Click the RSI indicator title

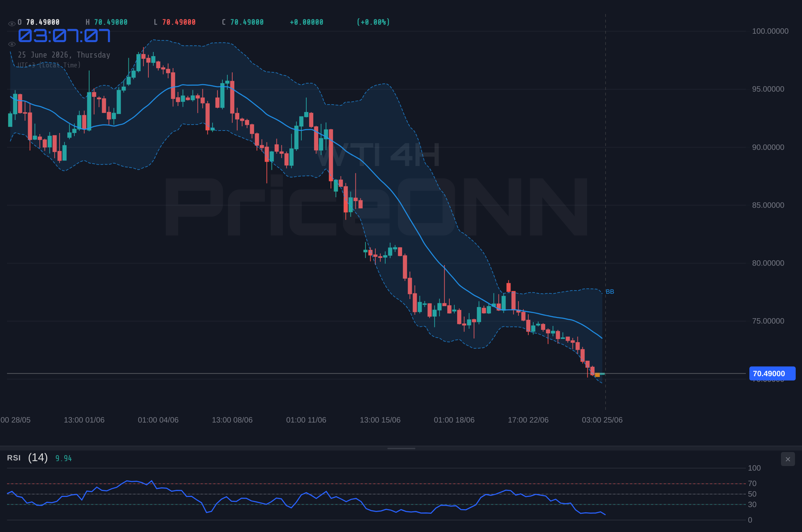(x=14, y=458)
